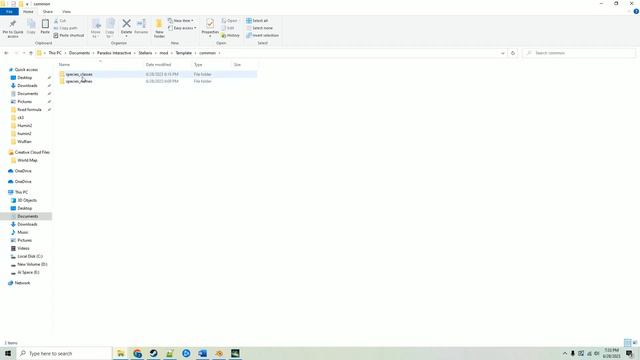Click the Move to icon
Screen dimensions: 640x360
[96, 24]
